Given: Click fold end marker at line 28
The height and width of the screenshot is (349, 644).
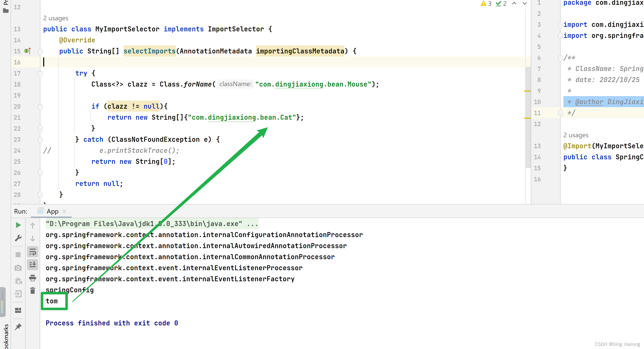Looking at the screenshot, I should 40,195.
